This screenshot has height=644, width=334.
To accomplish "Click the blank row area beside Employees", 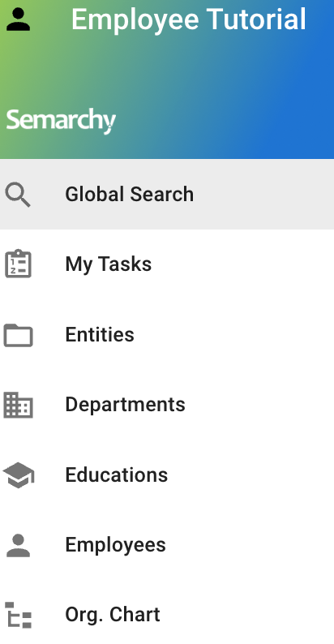I will click(x=250, y=544).
